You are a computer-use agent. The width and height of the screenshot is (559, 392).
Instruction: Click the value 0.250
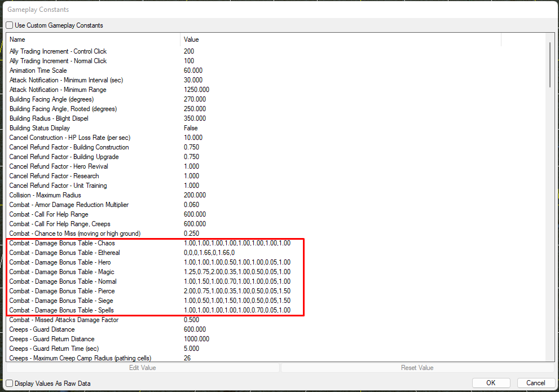coord(191,234)
